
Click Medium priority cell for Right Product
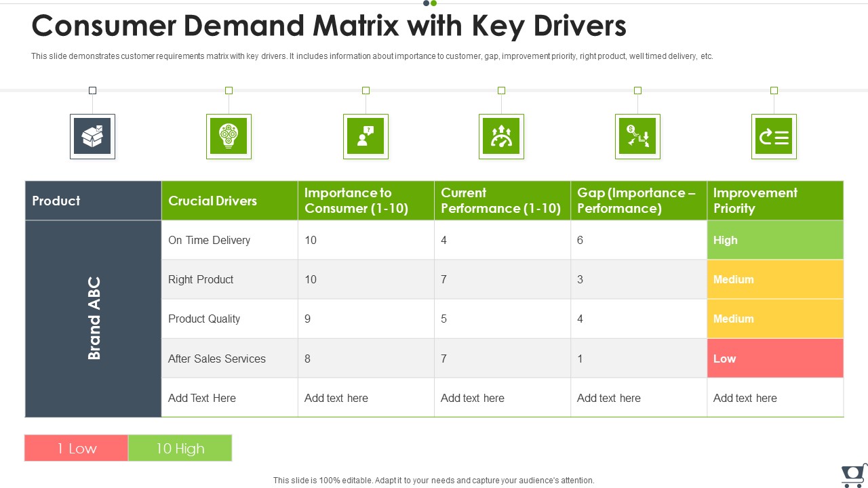coord(775,279)
